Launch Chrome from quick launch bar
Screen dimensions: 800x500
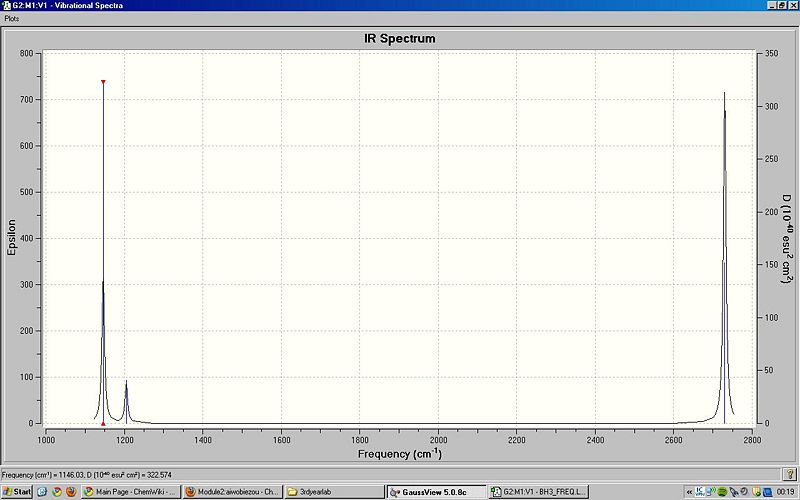[x=57, y=492]
